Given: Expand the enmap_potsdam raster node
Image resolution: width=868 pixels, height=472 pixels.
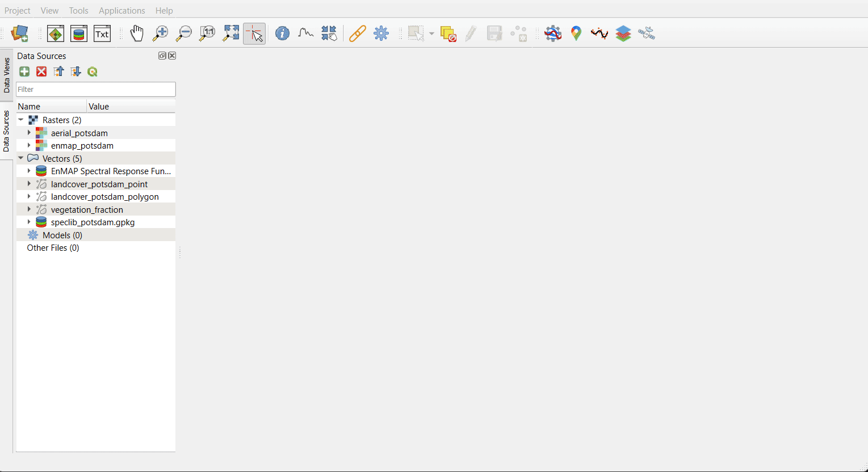Looking at the screenshot, I should (x=29, y=145).
